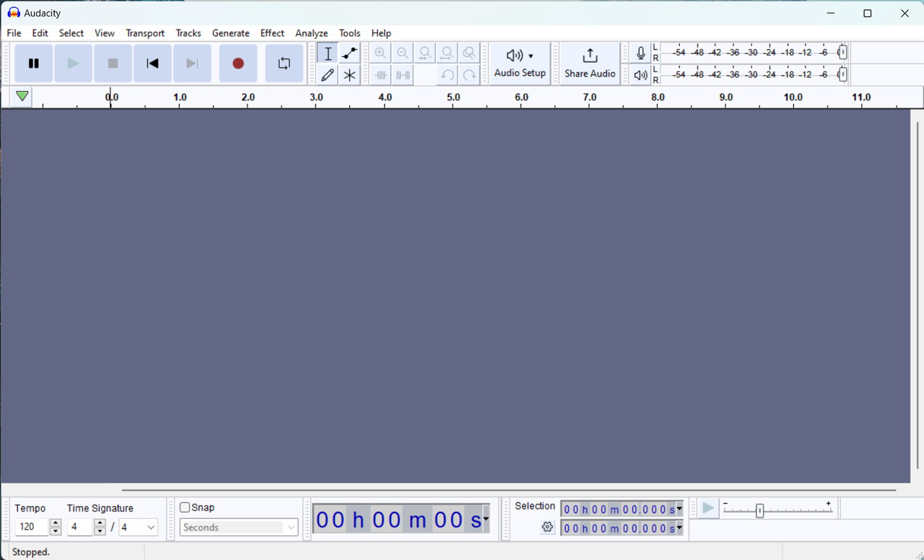The width and height of the screenshot is (924, 560).
Task: Click the Loop toggle button
Action: [x=284, y=63]
